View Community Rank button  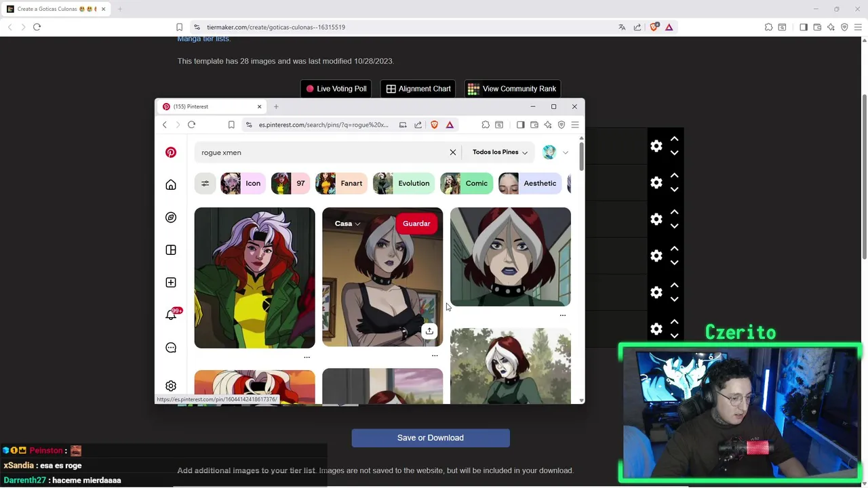(x=512, y=89)
